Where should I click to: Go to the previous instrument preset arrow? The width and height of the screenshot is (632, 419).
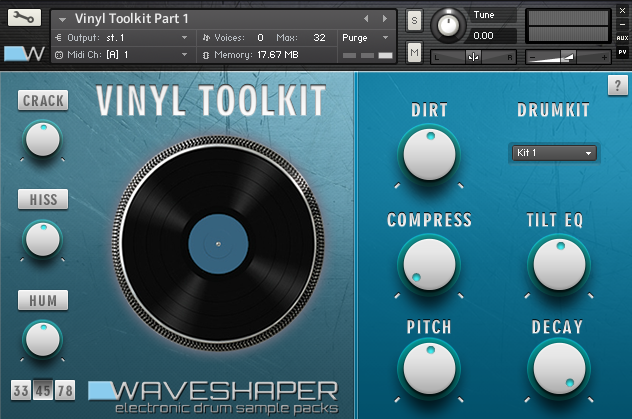click(366, 19)
